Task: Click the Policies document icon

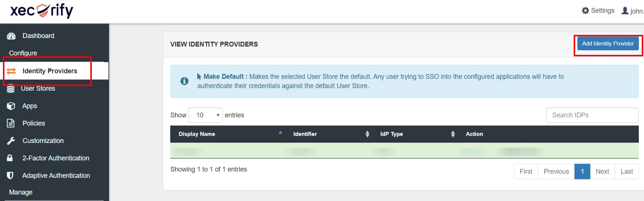Action: [11, 123]
